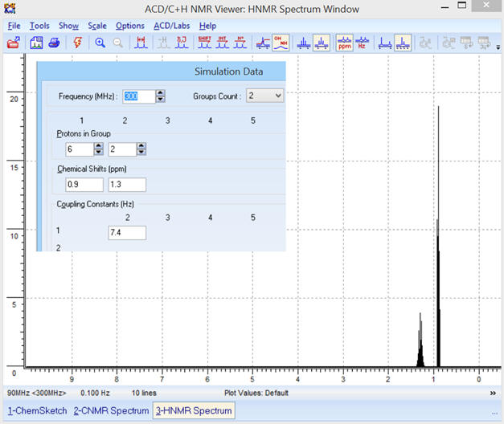Increase group 1 proton count

[98, 146]
